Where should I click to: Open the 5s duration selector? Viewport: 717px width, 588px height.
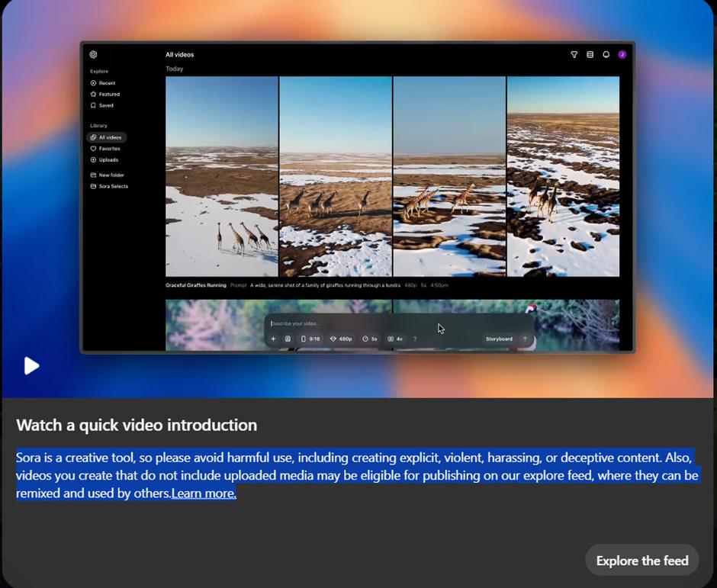[369, 339]
